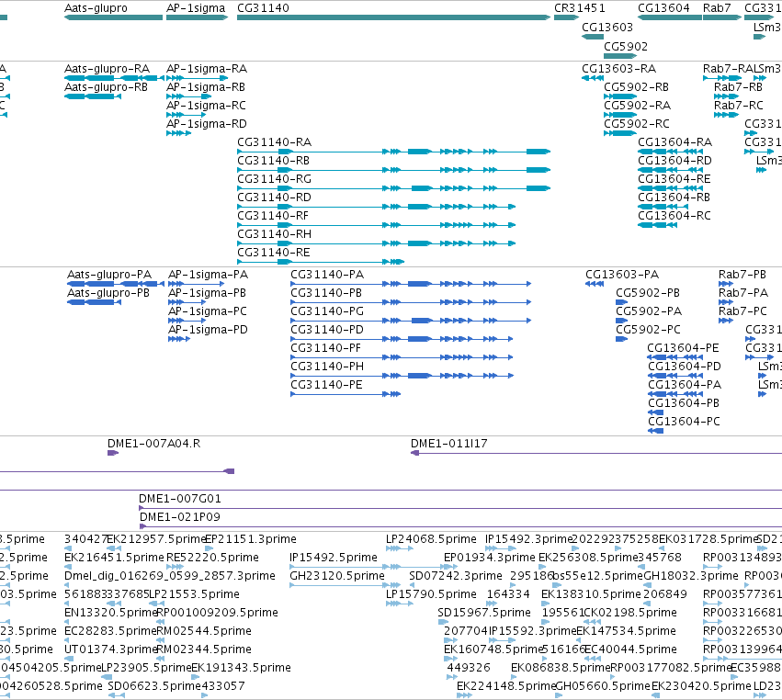Screen dimensions: 782x700
Task: Click clone label DME1-007A04.R
Action: [154, 443]
